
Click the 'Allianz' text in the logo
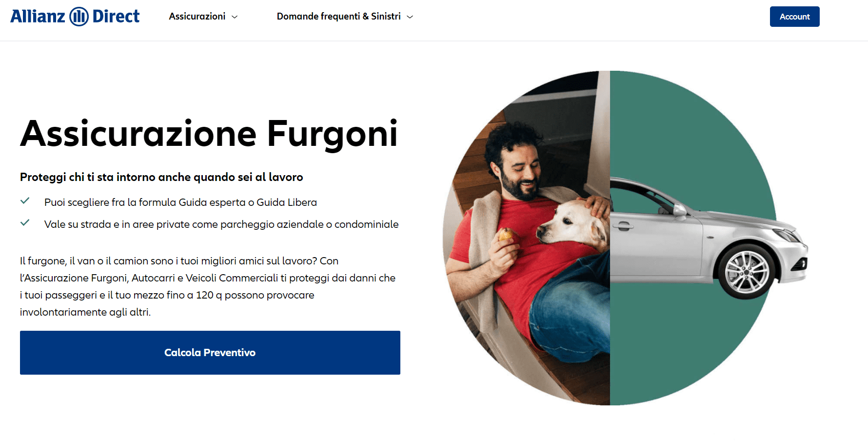38,16
